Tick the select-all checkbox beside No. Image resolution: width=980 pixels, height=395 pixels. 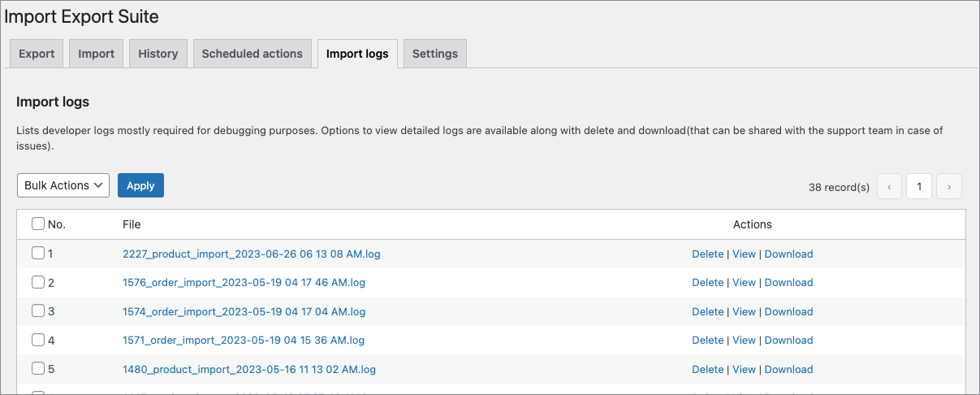(x=38, y=224)
